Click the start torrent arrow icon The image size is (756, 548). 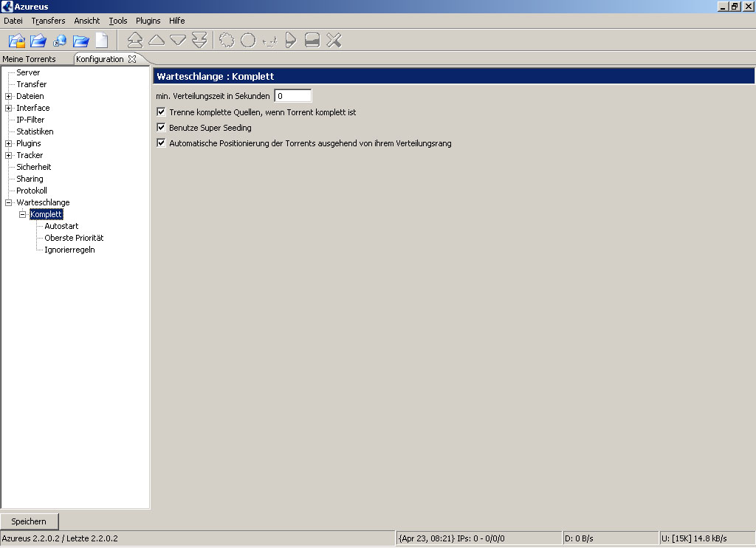pyautogui.click(x=291, y=40)
